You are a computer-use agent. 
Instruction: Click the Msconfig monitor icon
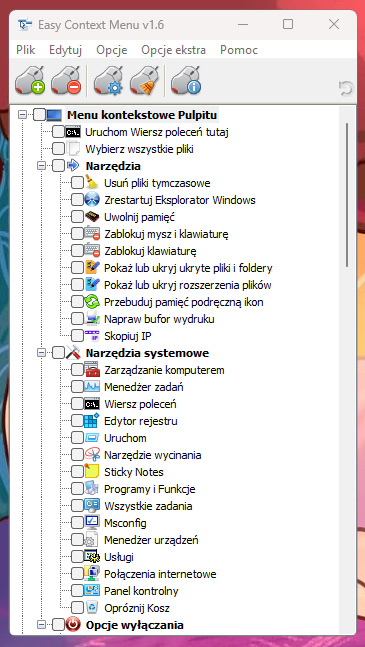tap(92, 523)
